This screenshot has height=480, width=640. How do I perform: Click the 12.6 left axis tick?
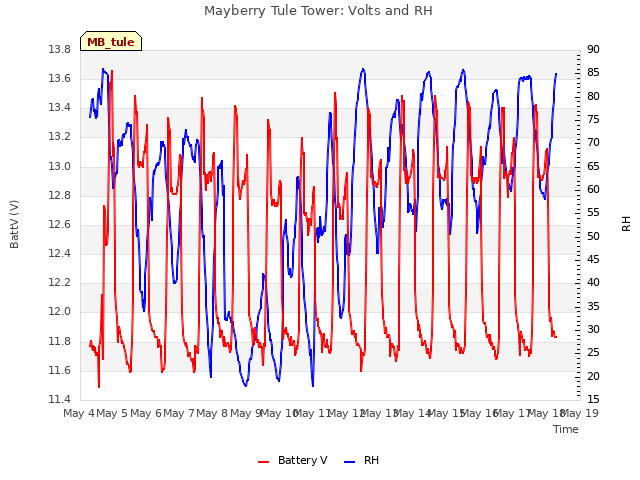(60, 224)
